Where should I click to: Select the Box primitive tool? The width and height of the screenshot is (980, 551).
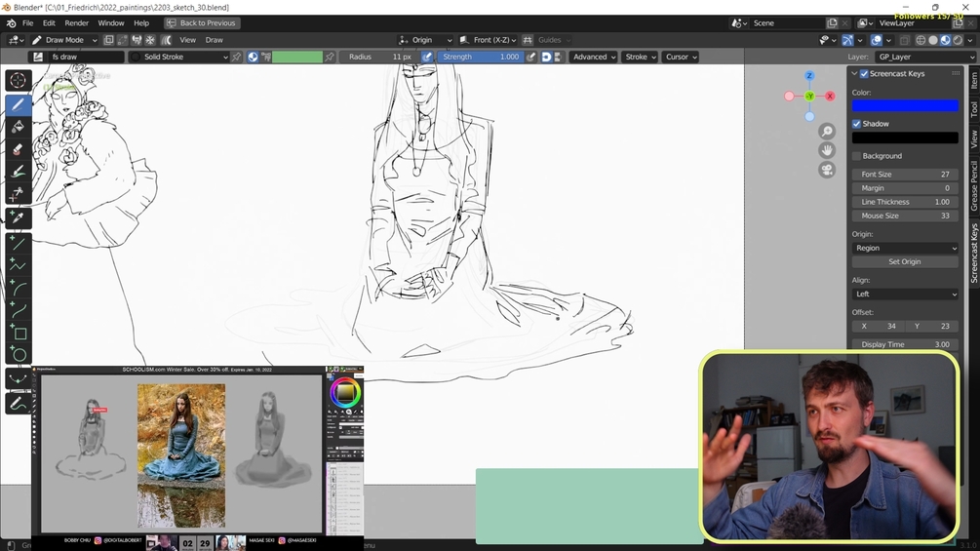point(18,333)
